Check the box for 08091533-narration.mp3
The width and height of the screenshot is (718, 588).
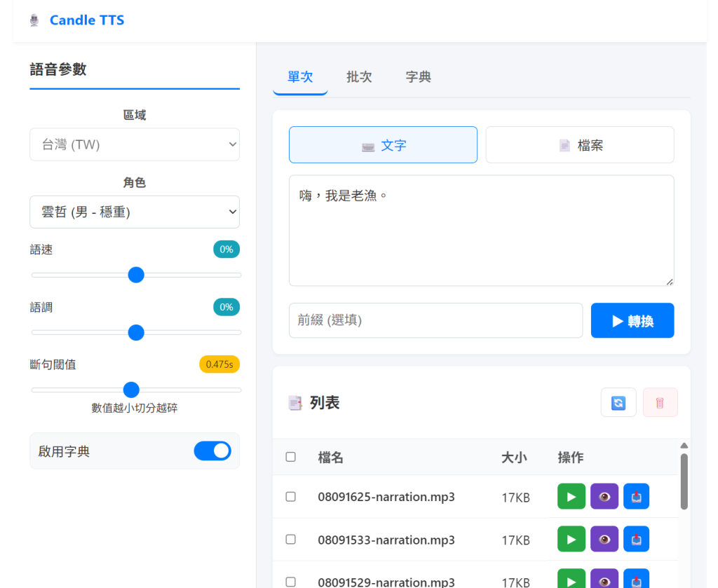pyautogui.click(x=291, y=540)
